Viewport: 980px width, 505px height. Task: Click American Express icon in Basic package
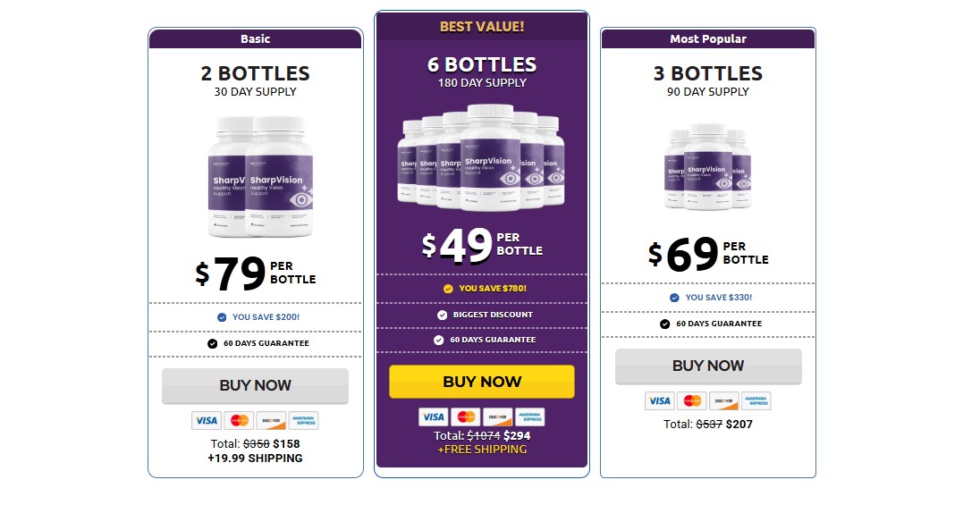coord(303,420)
